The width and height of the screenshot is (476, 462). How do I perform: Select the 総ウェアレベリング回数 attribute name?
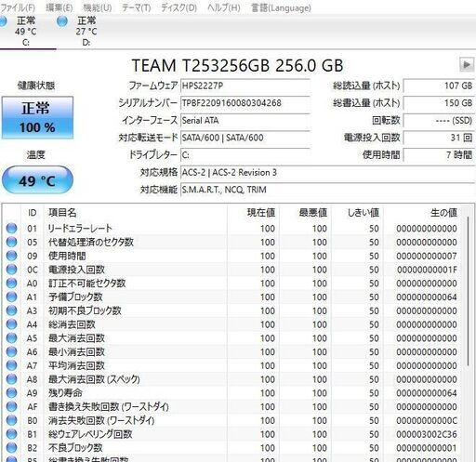pos(90,434)
